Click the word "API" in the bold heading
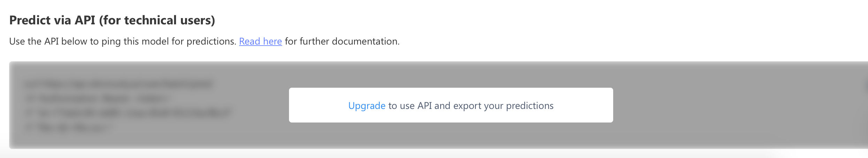This screenshot has width=868, height=158. [x=85, y=20]
